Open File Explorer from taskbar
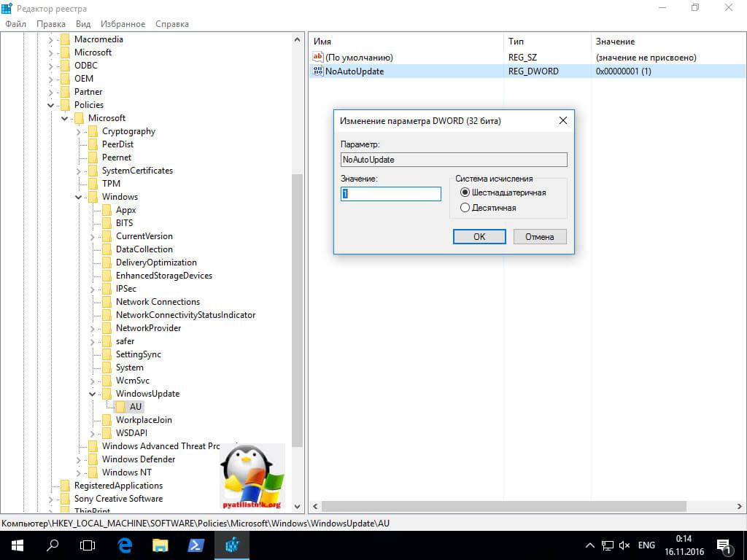Screen dimensions: 747x560 (160, 545)
